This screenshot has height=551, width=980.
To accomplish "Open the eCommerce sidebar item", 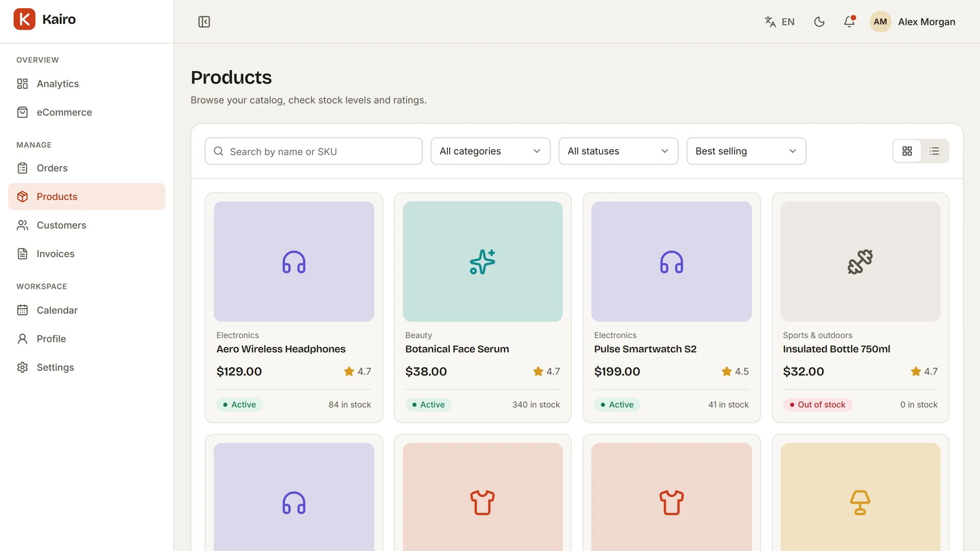I will click(x=87, y=112).
